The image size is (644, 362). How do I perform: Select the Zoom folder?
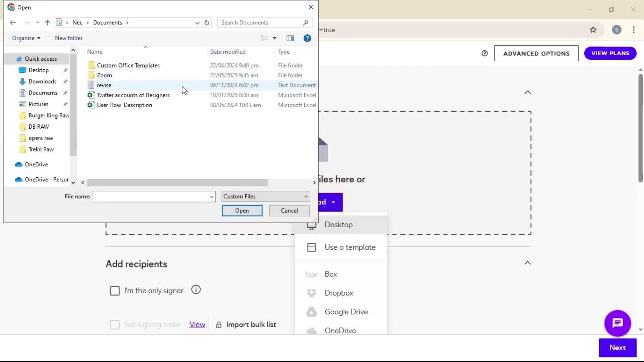click(104, 75)
